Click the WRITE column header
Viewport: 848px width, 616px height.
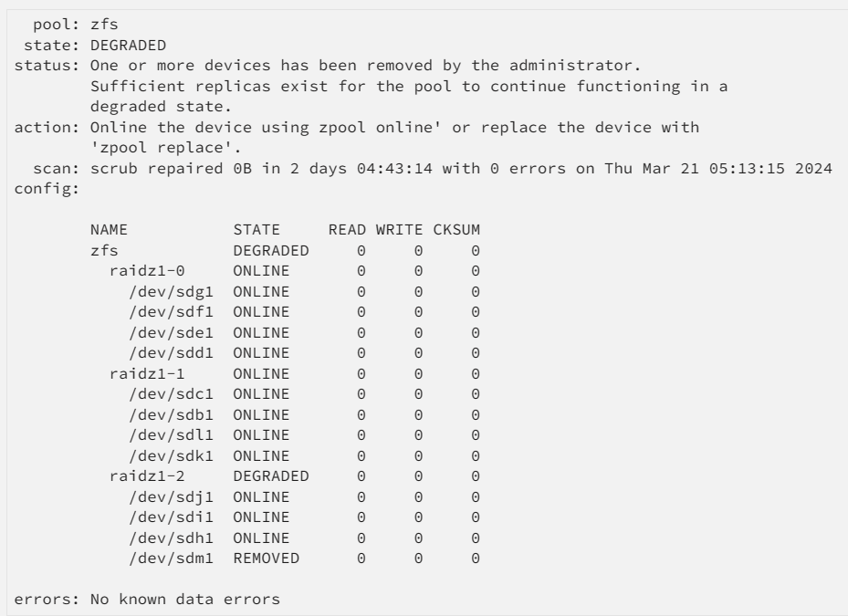(399, 230)
